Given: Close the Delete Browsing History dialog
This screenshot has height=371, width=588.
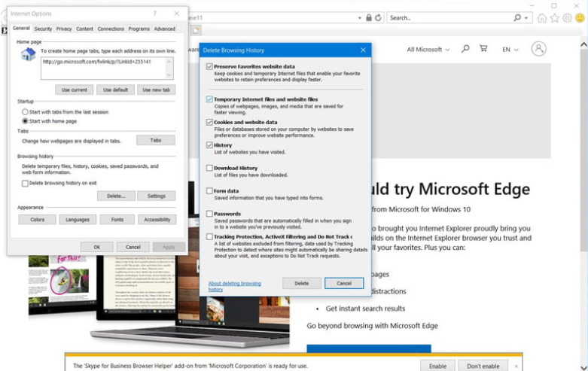Looking at the screenshot, I should (x=363, y=50).
